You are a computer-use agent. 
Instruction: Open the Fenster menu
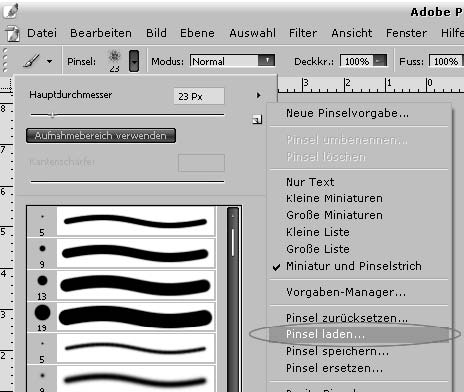(x=406, y=33)
